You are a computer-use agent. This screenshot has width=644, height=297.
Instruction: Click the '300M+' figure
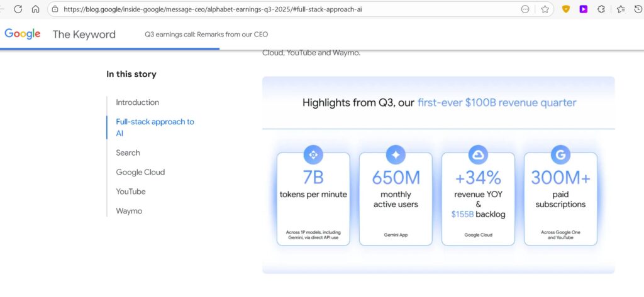(x=560, y=178)
